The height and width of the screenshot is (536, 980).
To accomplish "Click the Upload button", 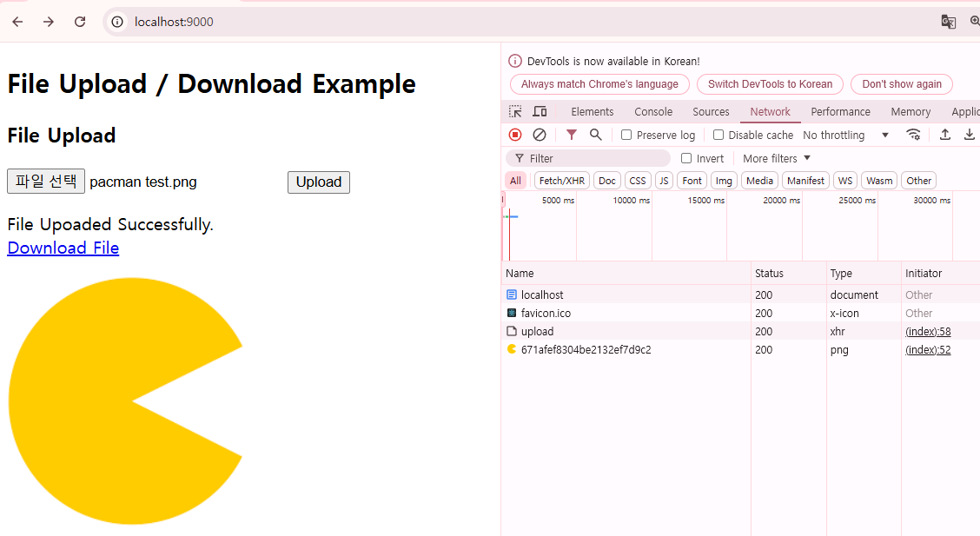I will (x=319, y=182).
